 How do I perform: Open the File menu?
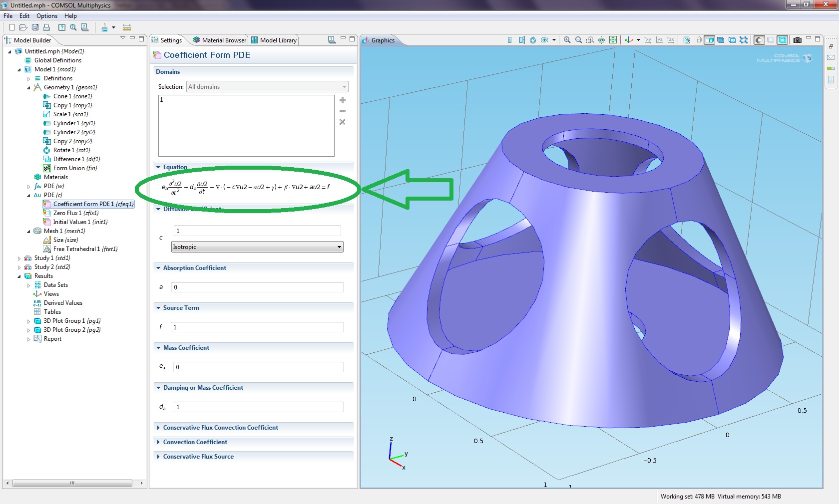(8, 16)
